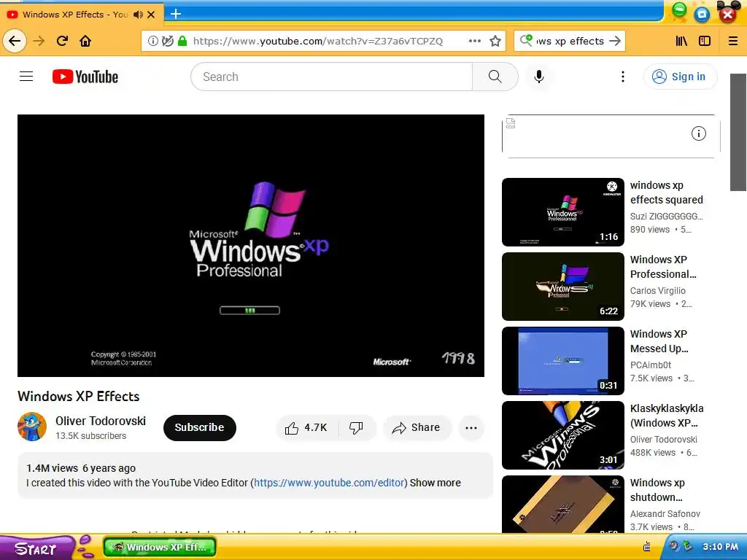Open the browser home page
This screenshot has width=747, height=560.
(x=85, y=41)
